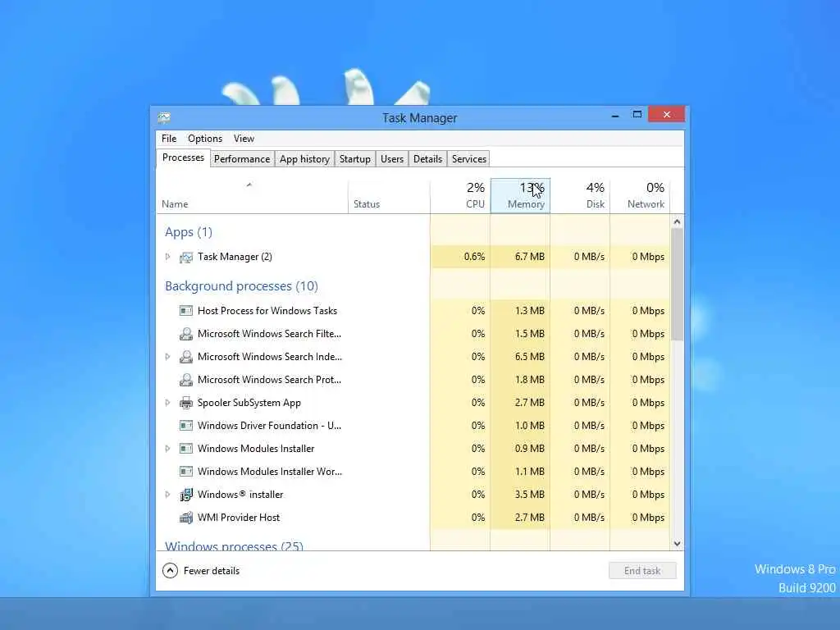Switch to the Performance tab
The height and width of the screenshot is (630, 840).
[x=242, y=159]
